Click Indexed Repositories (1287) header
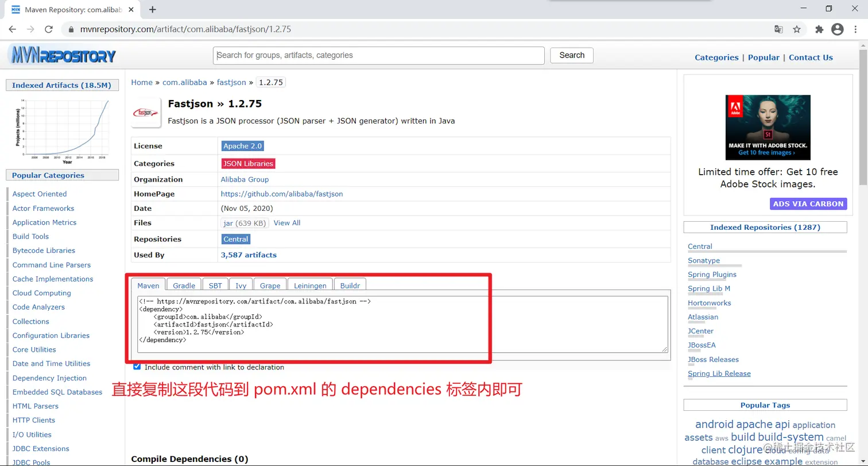The width and height of the screenshot is (868, 466). tap(765, 228)
